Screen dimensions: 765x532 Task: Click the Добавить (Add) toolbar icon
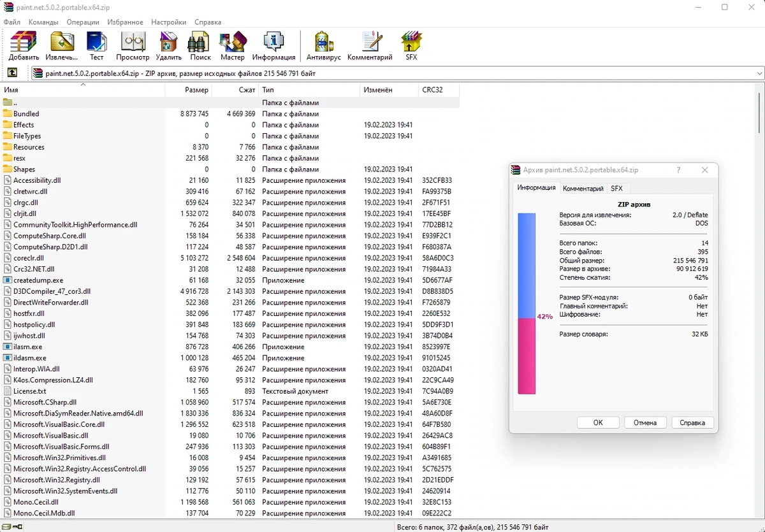[x=24, y=41]
